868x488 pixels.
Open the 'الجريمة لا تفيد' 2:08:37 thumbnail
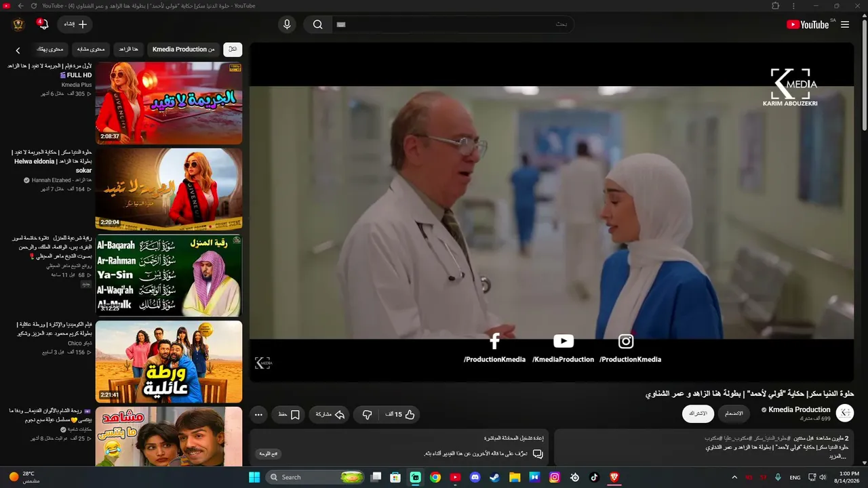click(169, 103)
